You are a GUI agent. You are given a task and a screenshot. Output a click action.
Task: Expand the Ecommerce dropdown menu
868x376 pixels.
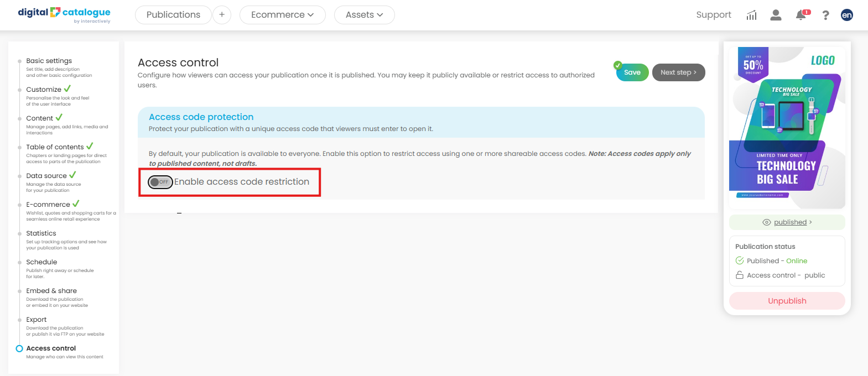click(x=282, y=15)
